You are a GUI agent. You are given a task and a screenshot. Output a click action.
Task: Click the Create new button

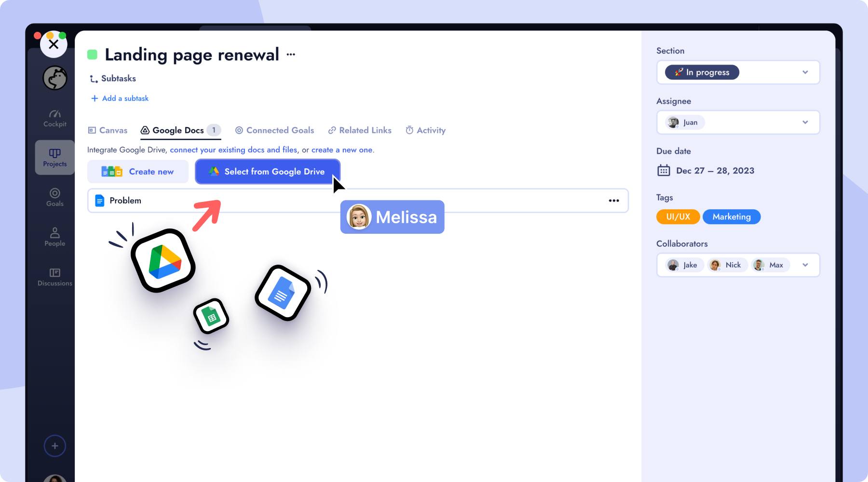coord(138,172)
